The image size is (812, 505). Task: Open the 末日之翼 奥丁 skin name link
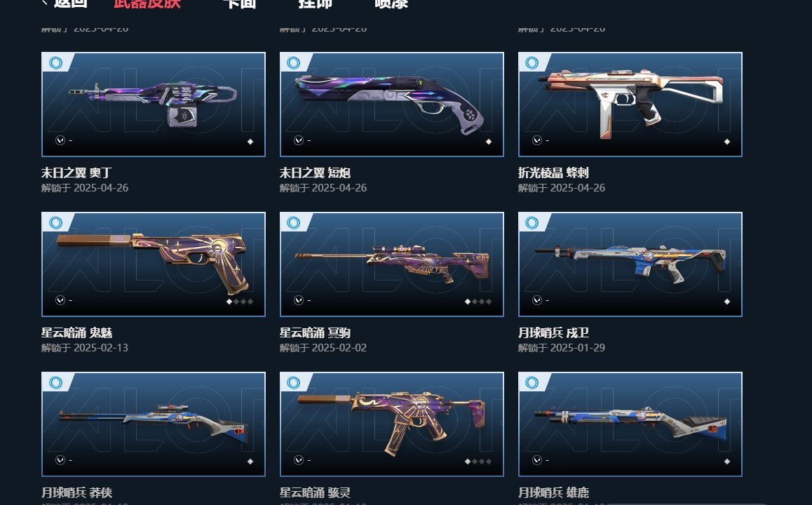point(76,173)
